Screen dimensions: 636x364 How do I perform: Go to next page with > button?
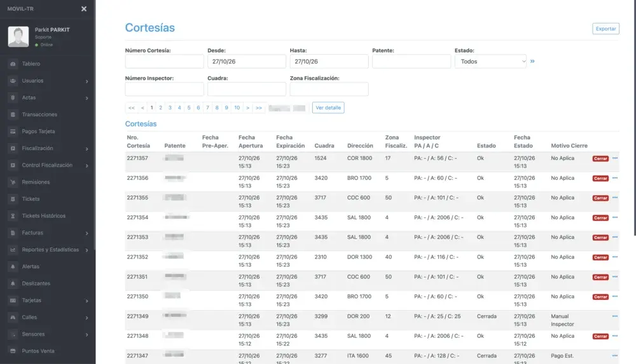coord(247,108)
